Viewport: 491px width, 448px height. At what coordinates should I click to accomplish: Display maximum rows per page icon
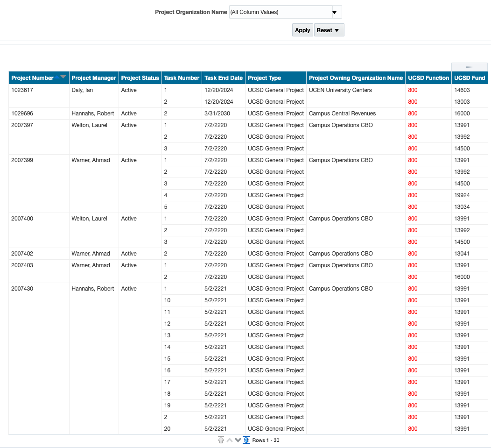point(246,440)
